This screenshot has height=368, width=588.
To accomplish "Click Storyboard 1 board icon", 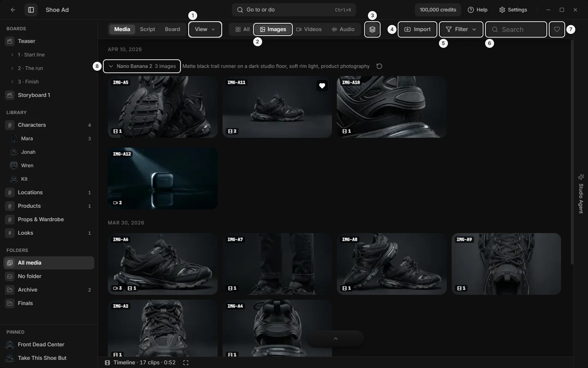I will (10, 95).
